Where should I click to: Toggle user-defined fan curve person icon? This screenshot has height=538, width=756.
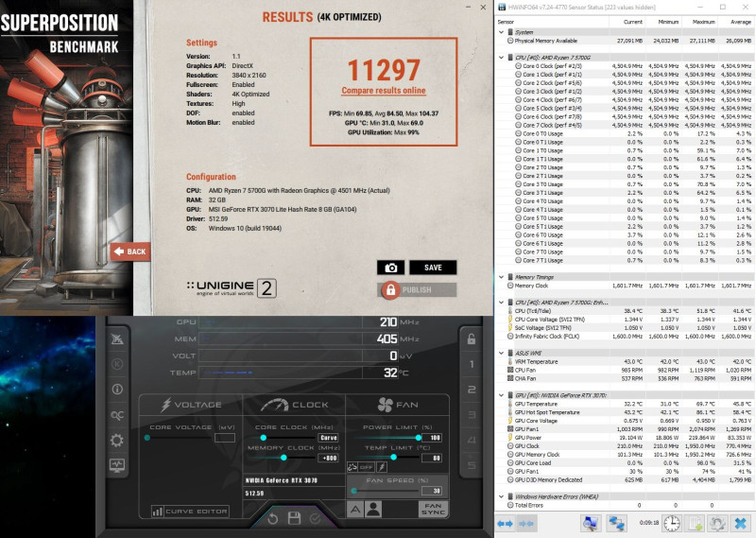coord(373,509)
